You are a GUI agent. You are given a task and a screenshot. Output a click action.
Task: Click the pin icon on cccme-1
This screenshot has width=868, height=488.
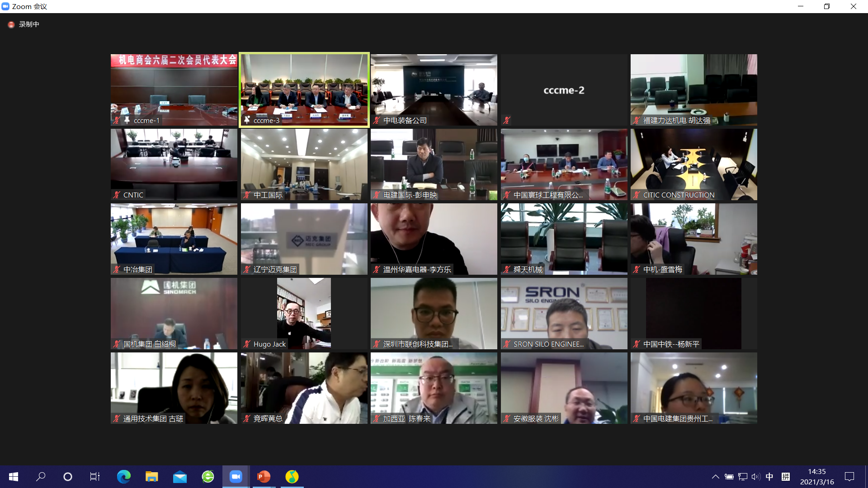(x=127, y=120)
